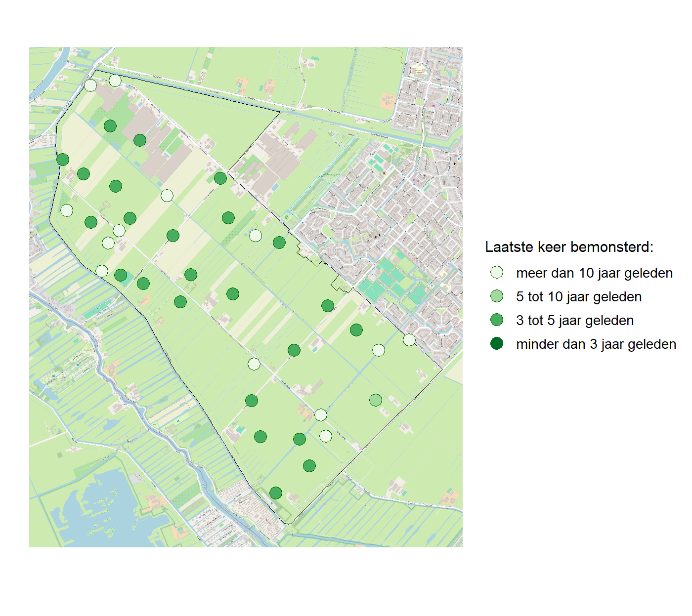The height and width of the screenshot is (616, 692).
Task: Click the only '5 tot 10 jaar' coloured map marker
Action: (x=376, y=400)
